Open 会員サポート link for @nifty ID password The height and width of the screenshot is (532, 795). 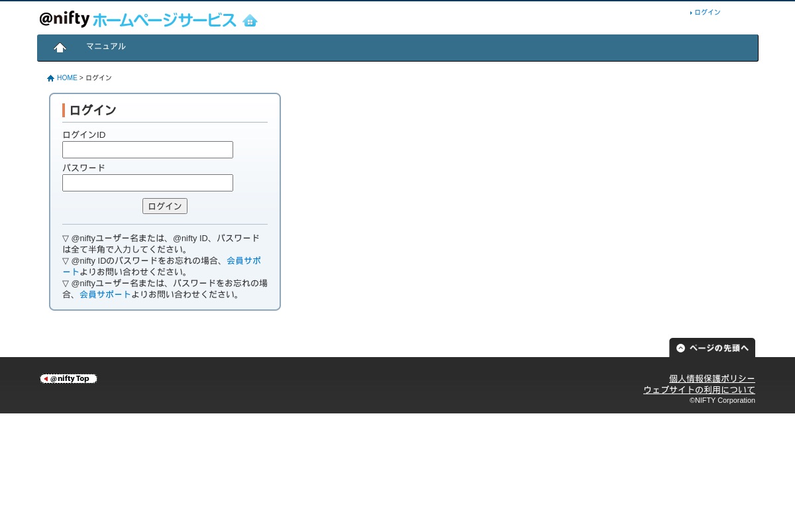244,260
